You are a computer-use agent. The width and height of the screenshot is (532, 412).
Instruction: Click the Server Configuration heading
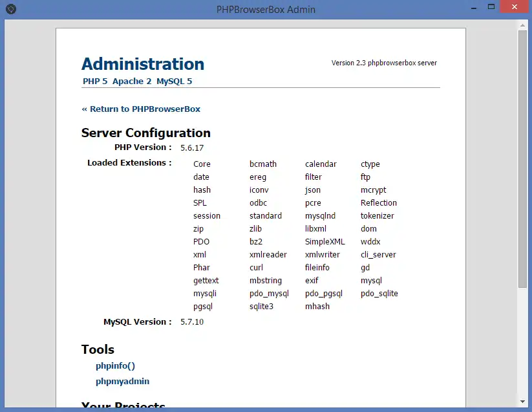tap(146, 133)
